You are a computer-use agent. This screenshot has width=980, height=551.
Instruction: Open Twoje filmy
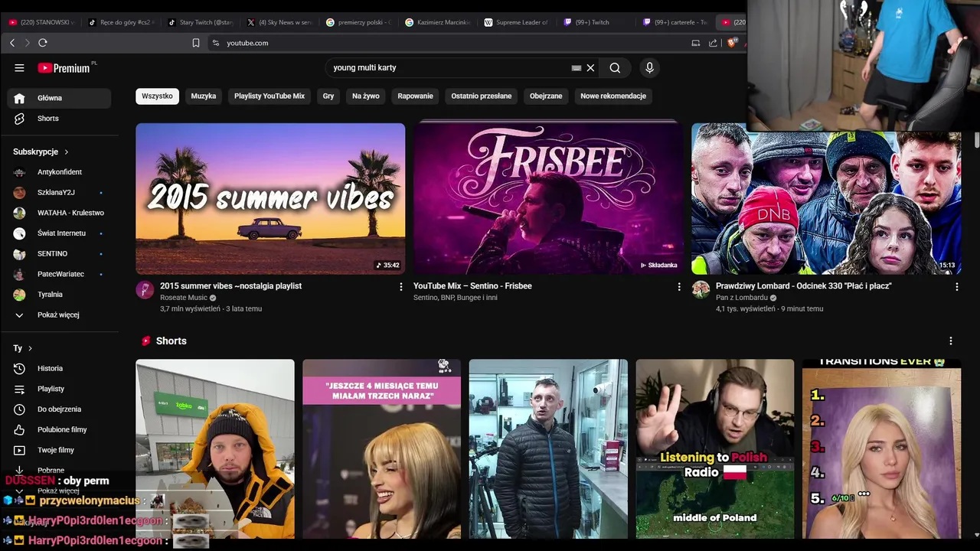tap(59, 450)
